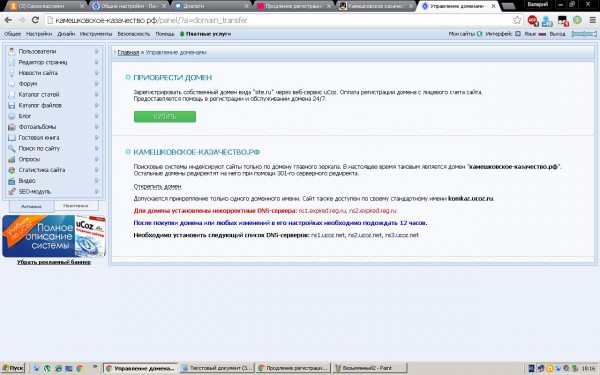Viewport: 600px width, 375px height.
Task: Click the Язык Russian flag icon
Action: [x=542, y=34]
